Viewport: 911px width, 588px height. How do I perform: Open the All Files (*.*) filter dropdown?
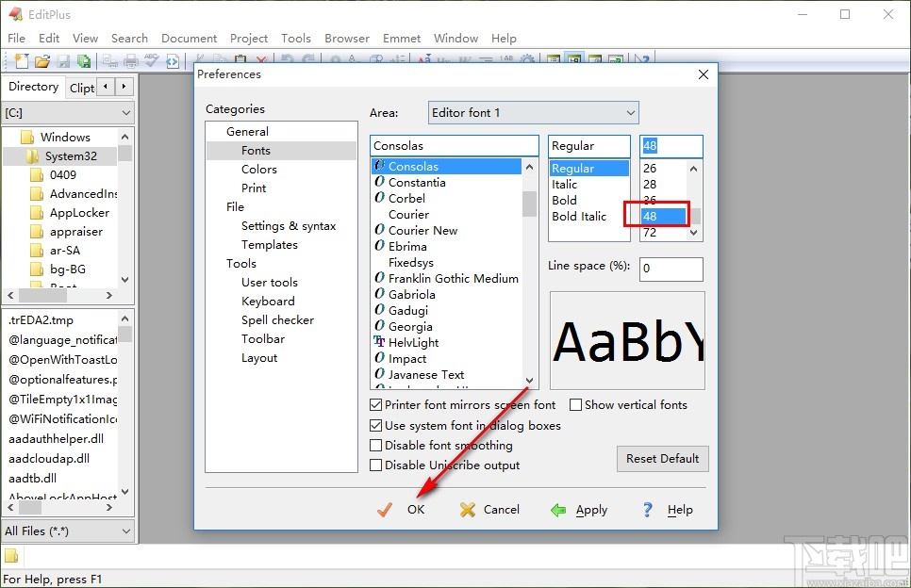click(68, 531)
